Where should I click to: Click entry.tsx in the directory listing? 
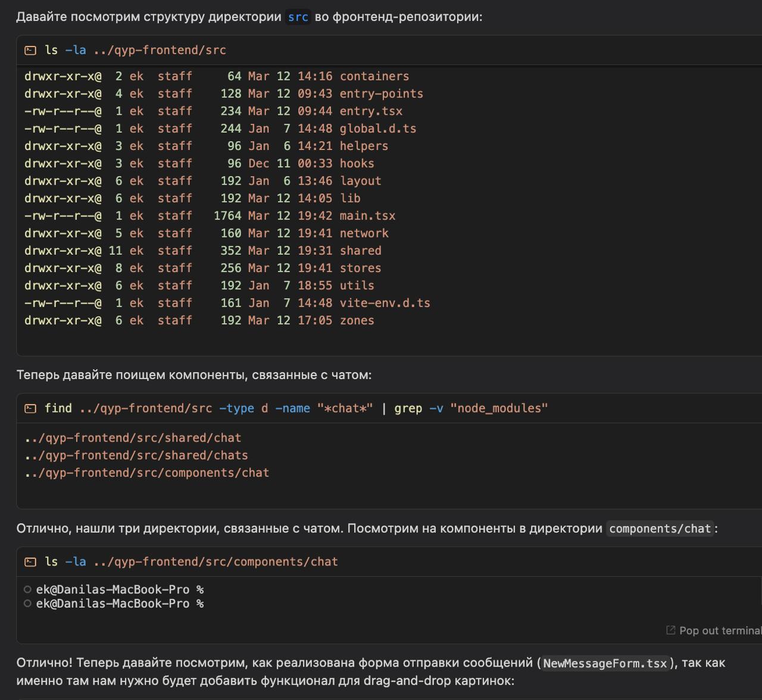[371, 111]
